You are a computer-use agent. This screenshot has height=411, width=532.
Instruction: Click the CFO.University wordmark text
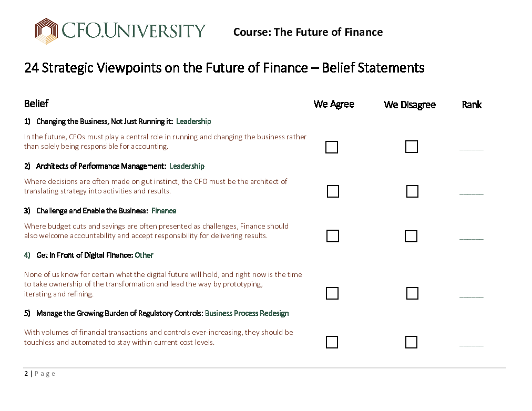tap(134, 31)
